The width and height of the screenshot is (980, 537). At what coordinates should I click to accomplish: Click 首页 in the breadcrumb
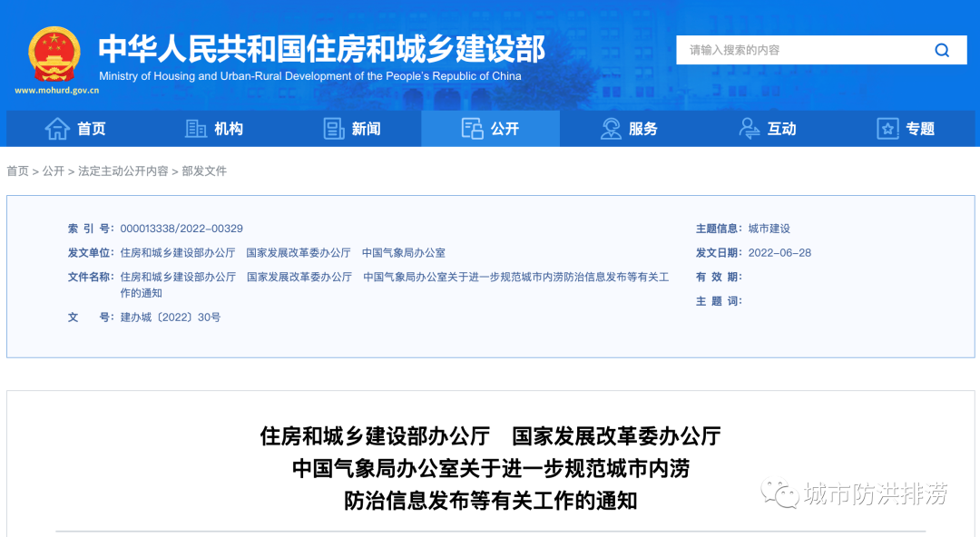click(17, 171)
